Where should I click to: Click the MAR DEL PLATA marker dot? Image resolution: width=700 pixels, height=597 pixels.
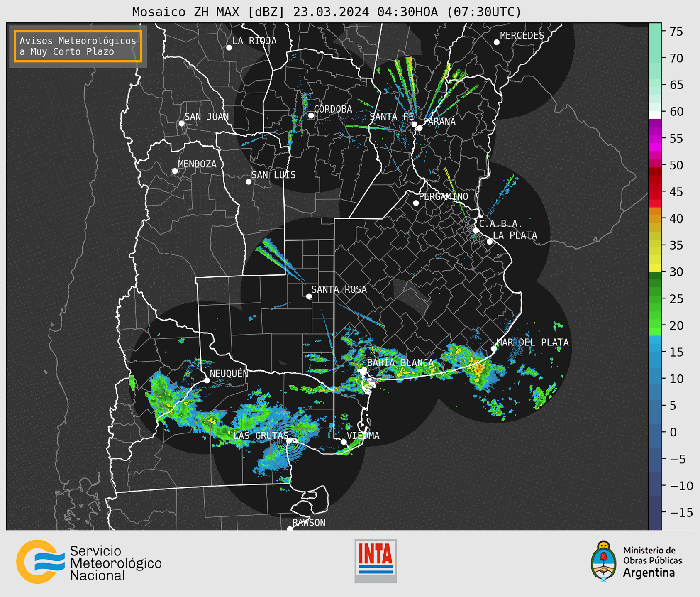click(494, 349)
